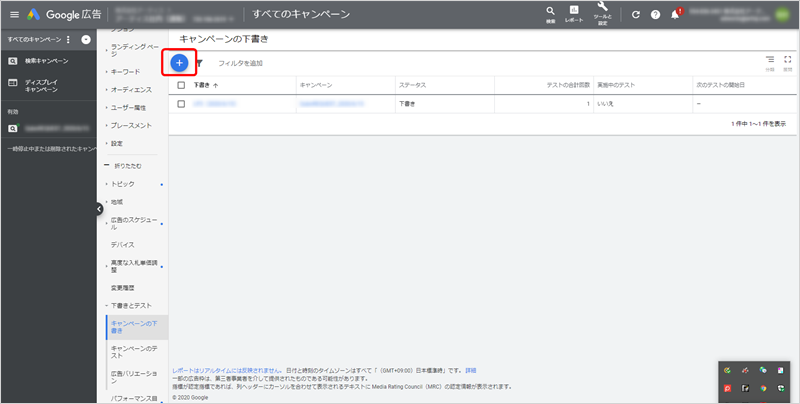This screenshot has height=404, width=800.
Task: Expand プレースメント in navigation
Action: pyautogui.click(x=131, y=125)
